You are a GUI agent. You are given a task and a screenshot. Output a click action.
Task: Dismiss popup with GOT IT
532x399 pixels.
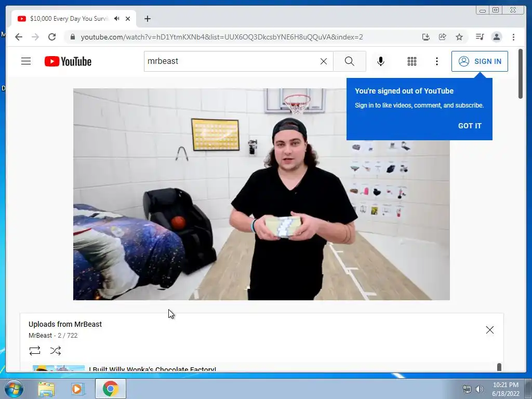[470, 126]
